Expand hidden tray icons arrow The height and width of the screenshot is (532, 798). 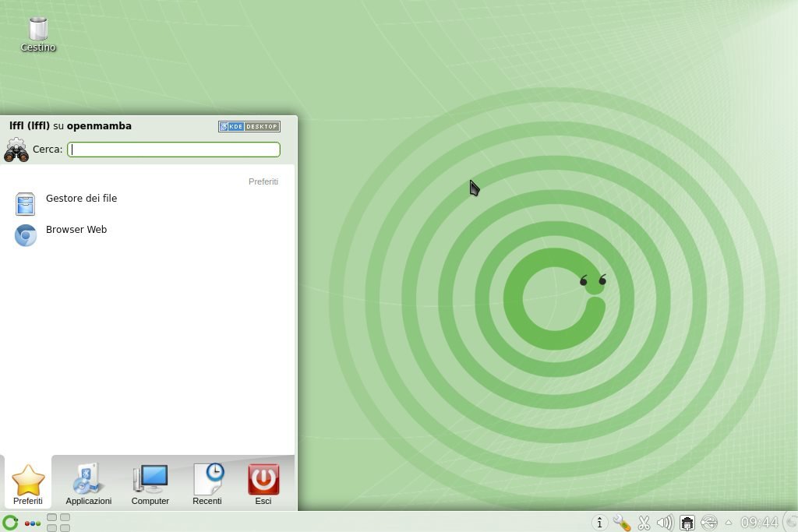[729, 523]
